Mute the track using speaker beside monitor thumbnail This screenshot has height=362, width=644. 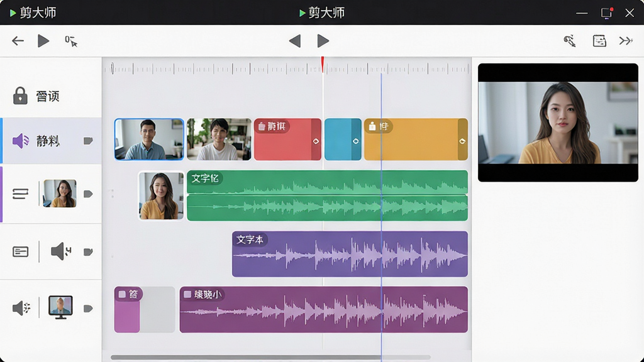(21, 308)
